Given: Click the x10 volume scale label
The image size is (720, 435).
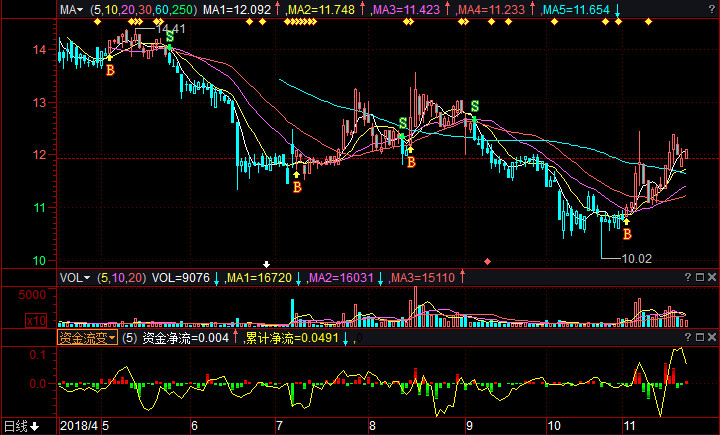Looking at the screenshot, I should [x=36, y=320].
